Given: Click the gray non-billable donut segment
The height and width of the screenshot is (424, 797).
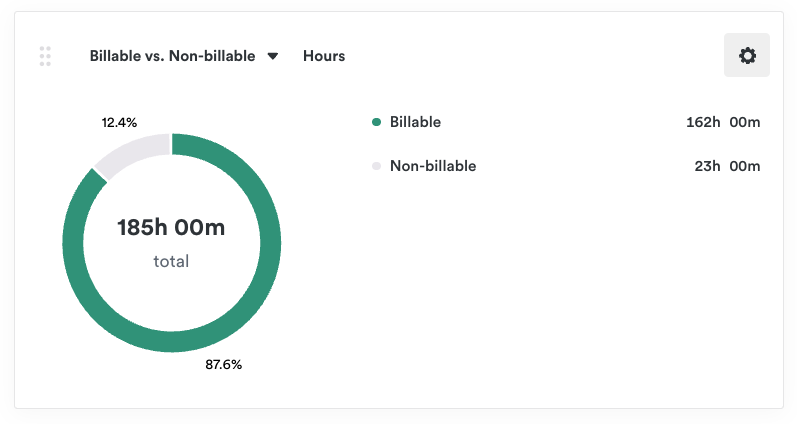Looking at the screenshot, I should [x=128, y=153].
